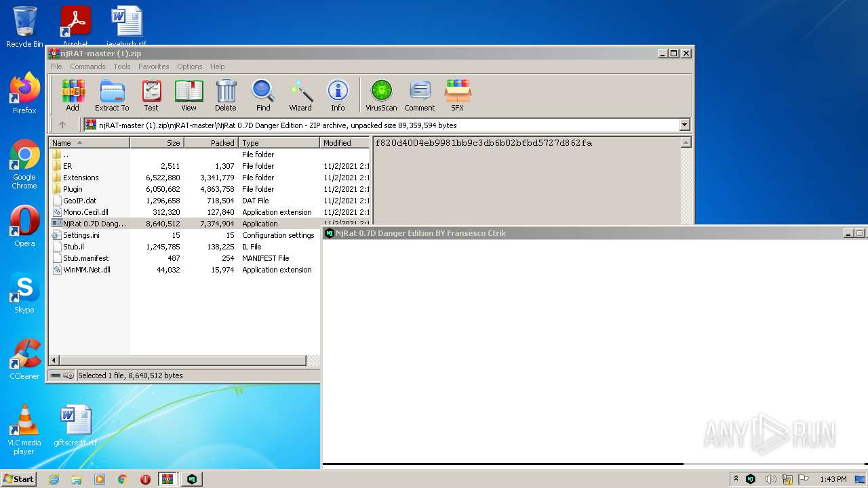Click up arrow of comment pane scrollbar

pyautogui.click(x=686, y=142)
